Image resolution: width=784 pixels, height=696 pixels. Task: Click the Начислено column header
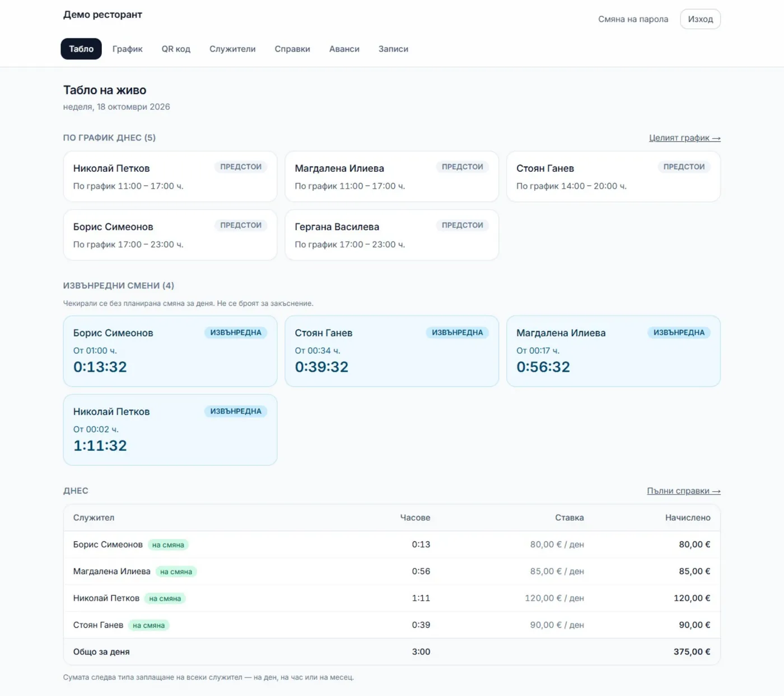[688, 517]
